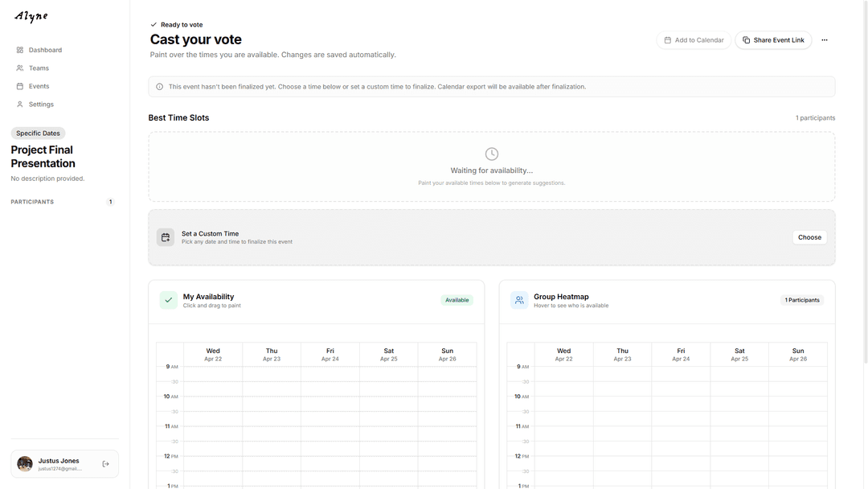Viewport: 868px width, 489px height.
Task: Click Sat Apr 25 header in Group Heatmap
Action: click(740, 355)
